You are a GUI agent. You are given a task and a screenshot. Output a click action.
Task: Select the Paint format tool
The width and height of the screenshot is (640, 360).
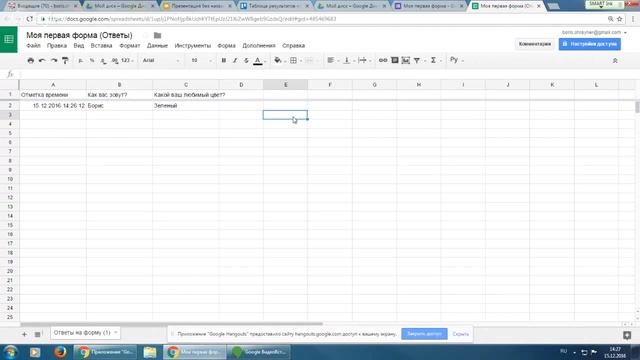(65, 60)
